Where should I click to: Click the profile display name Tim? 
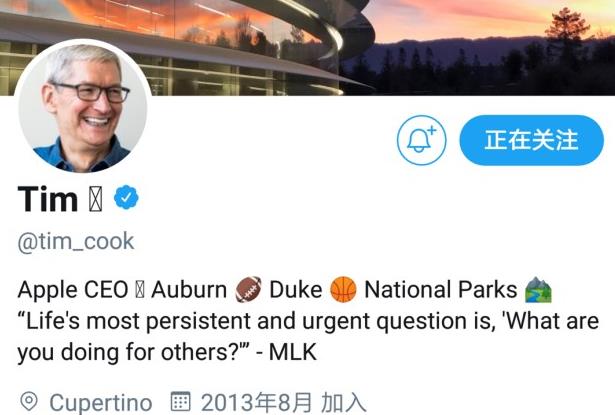pyautogui.click(x=48, y=199)
